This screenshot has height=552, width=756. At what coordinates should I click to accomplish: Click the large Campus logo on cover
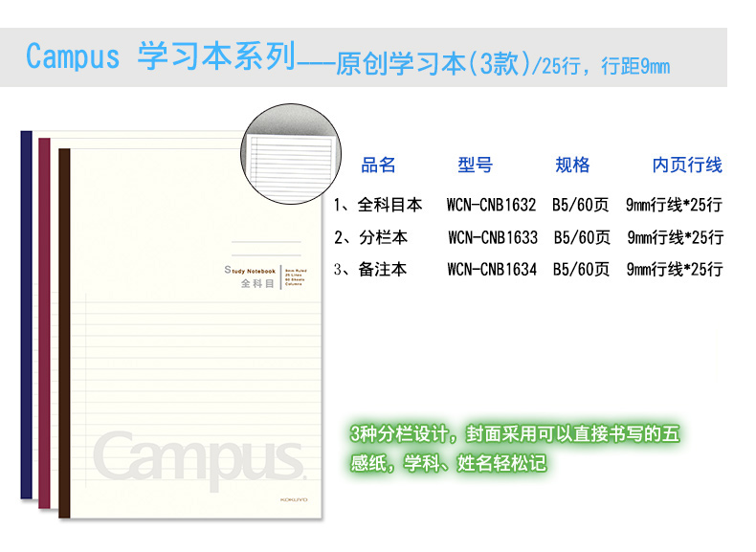point(199,459)
